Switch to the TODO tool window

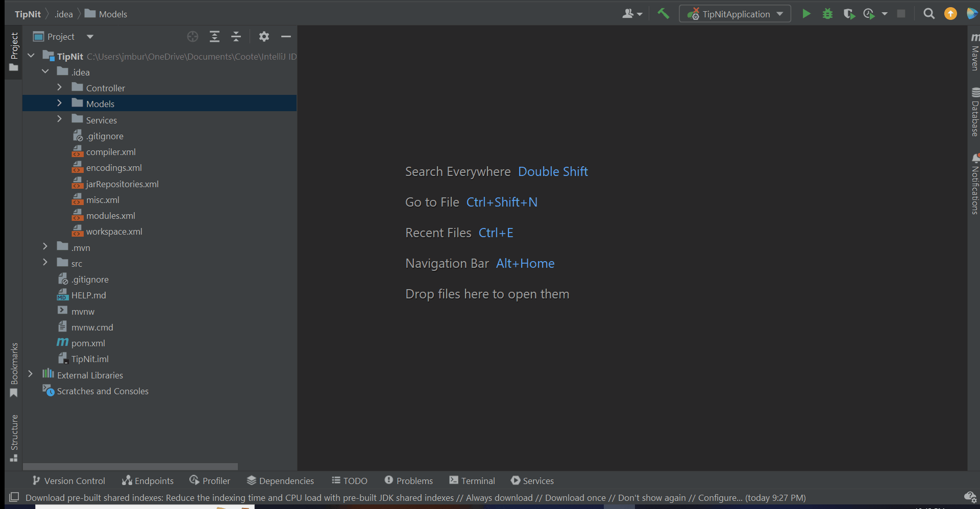pyautogui.click(x=350, y=480)
